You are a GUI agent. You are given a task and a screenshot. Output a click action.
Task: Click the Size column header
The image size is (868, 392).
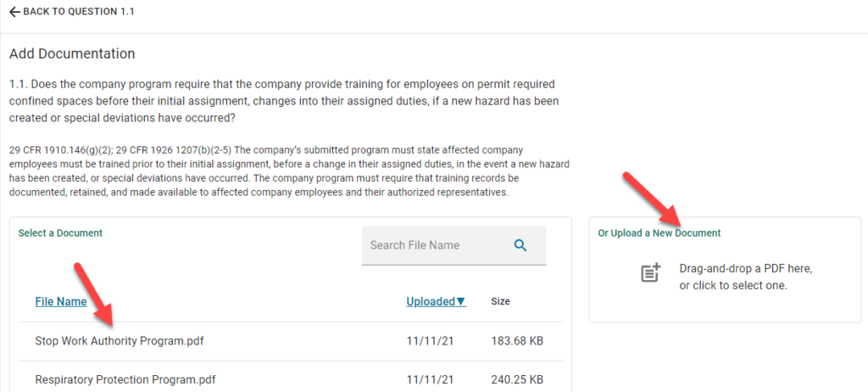(x=500, y=301)
